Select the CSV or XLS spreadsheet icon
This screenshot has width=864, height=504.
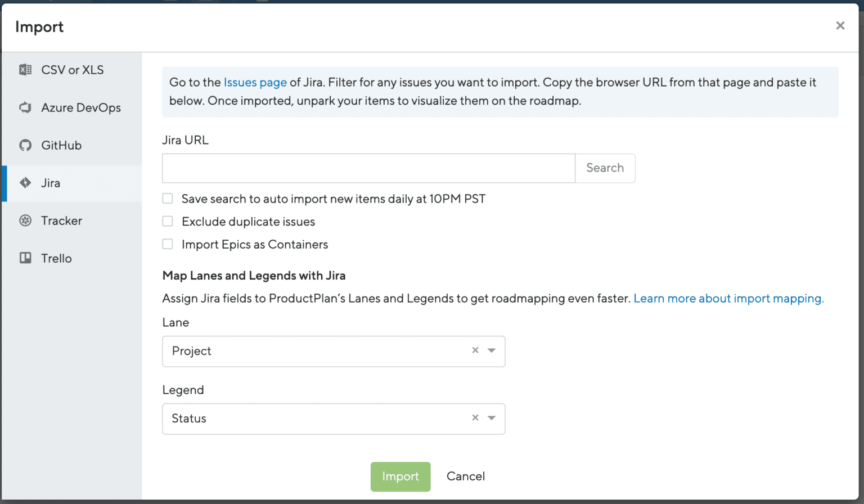pos(25,69)
